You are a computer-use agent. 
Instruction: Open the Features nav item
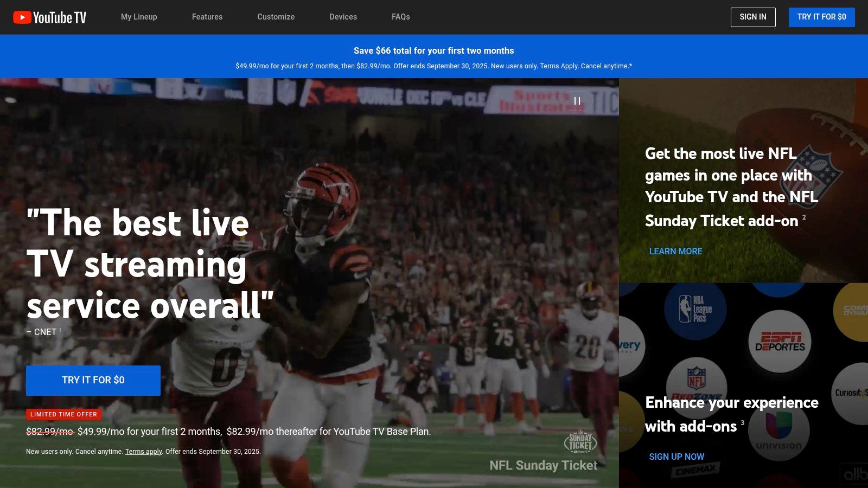click(207, 17)
